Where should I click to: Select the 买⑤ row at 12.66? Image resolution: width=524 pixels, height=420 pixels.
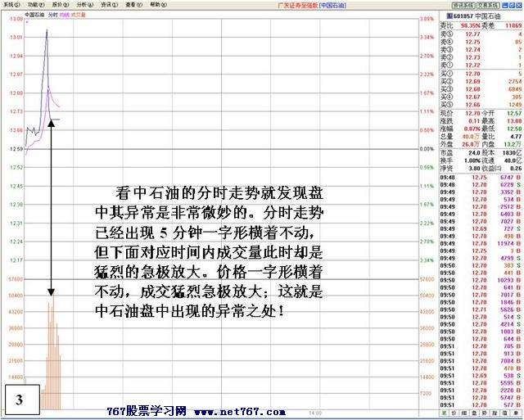[x=481, y=105]
